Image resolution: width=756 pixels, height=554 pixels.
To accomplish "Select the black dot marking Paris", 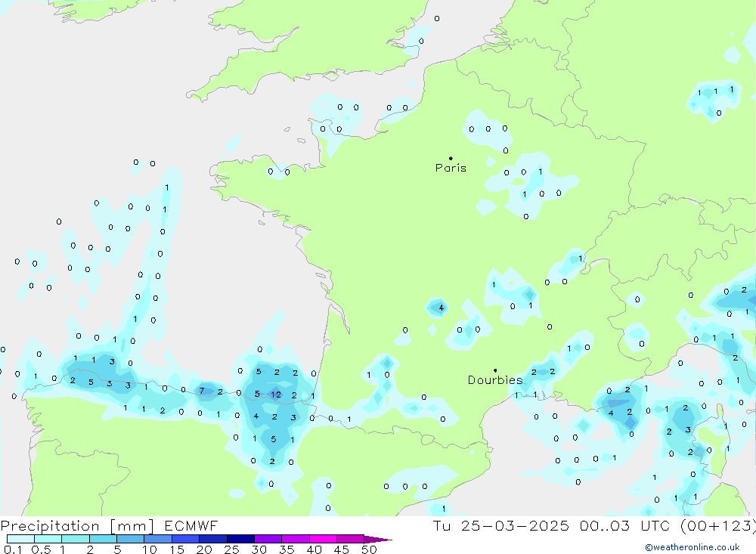I will pyautogui.click(x=451, y=158).
